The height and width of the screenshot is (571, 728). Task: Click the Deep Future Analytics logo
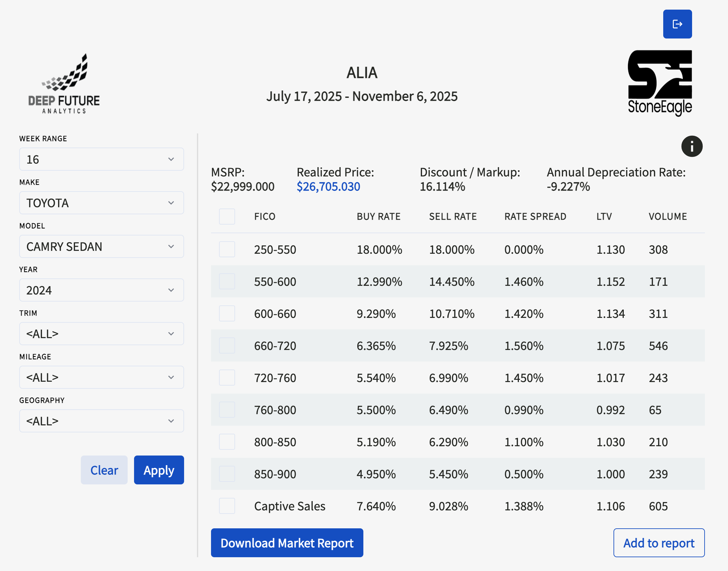click(x=64, y=84)
